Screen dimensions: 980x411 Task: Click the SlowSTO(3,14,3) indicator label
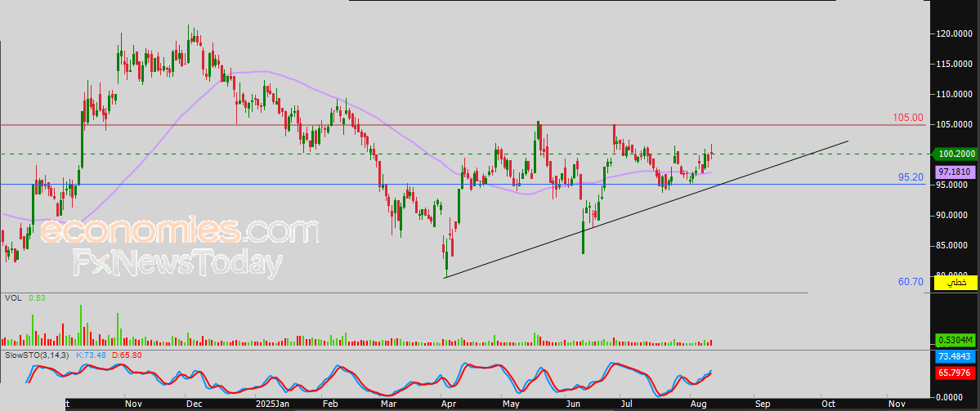(38, 355)
